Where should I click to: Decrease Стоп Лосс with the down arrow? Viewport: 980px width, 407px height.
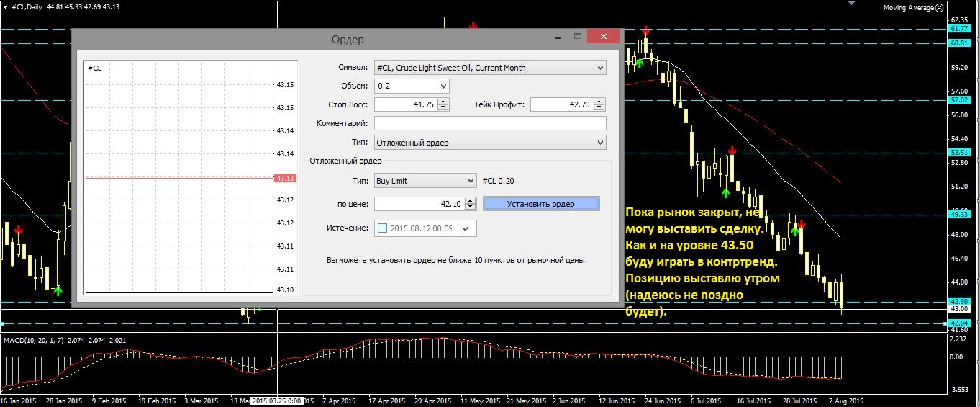443,108
